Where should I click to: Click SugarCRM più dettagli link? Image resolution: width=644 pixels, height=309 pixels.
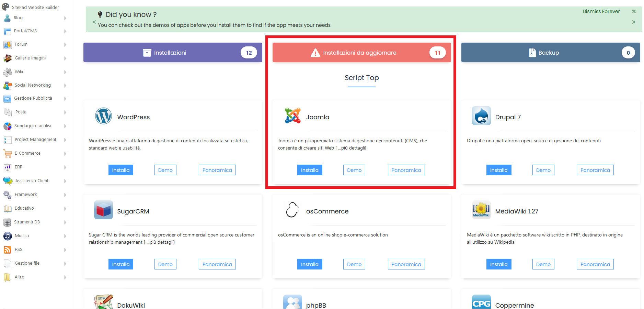click(x=161, y=242)
